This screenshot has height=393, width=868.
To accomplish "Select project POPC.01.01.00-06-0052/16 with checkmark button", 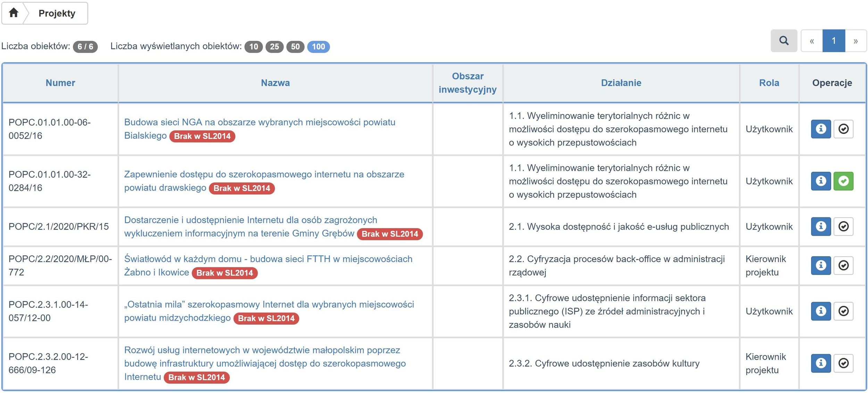I will [843, 129].
